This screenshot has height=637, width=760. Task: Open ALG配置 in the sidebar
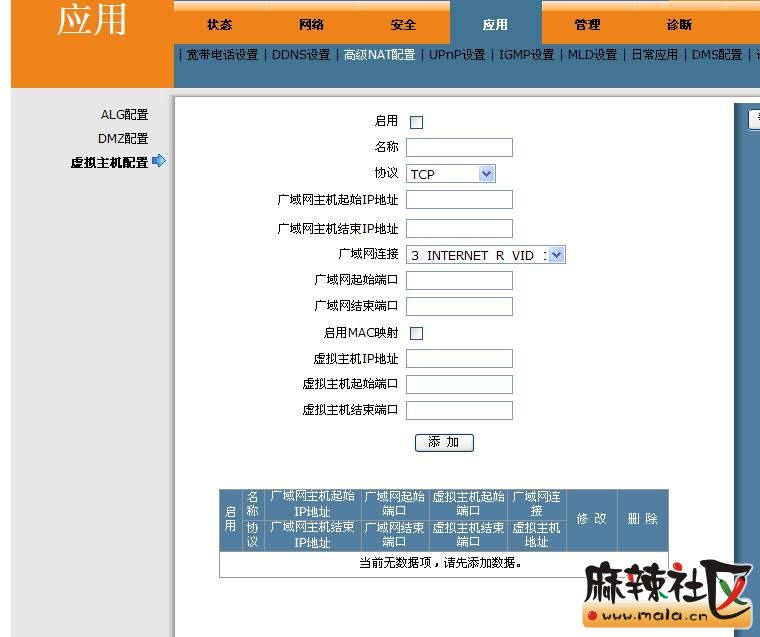point(124,115)
